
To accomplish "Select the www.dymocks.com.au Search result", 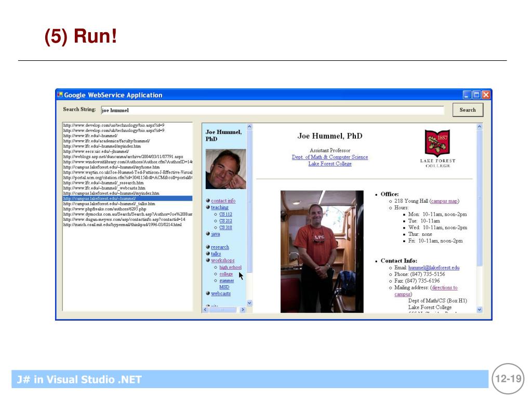I will (128, 215).
